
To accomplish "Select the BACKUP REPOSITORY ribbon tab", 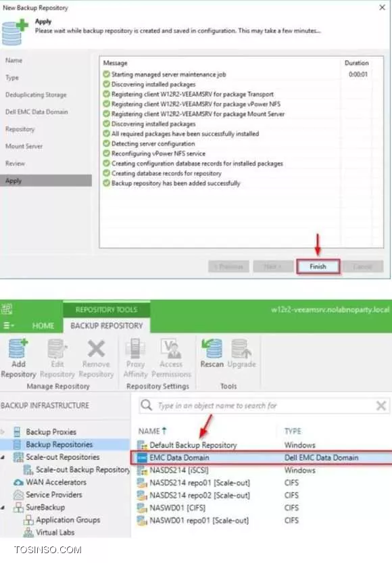I will pyautogui.click(x=107, y=325).
